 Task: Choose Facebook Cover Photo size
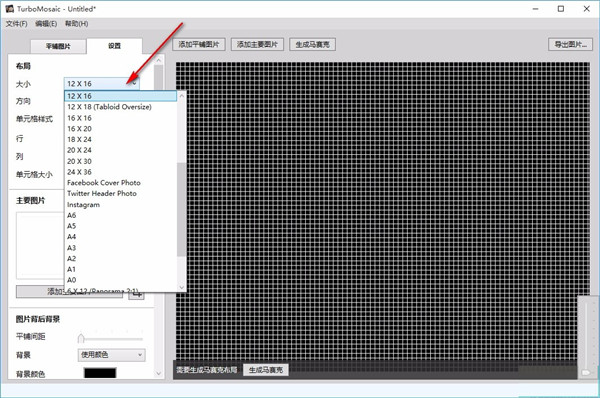[x=104, y=183]
